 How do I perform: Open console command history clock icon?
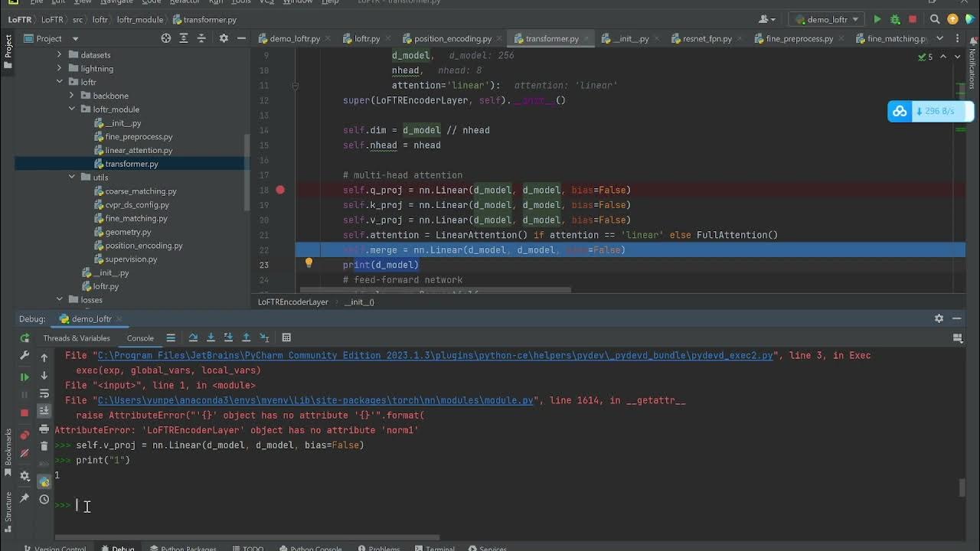coord(44,499)
